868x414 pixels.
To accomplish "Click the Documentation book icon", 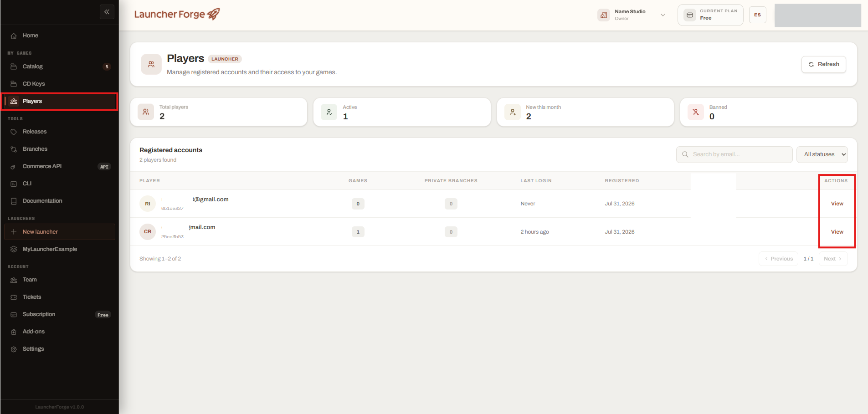I will (14, 201).
